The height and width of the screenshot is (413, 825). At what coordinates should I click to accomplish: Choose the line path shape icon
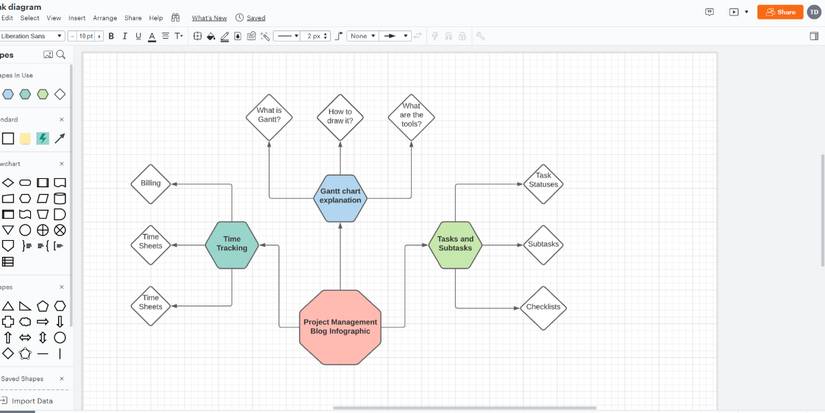click(x=339, y=36)
